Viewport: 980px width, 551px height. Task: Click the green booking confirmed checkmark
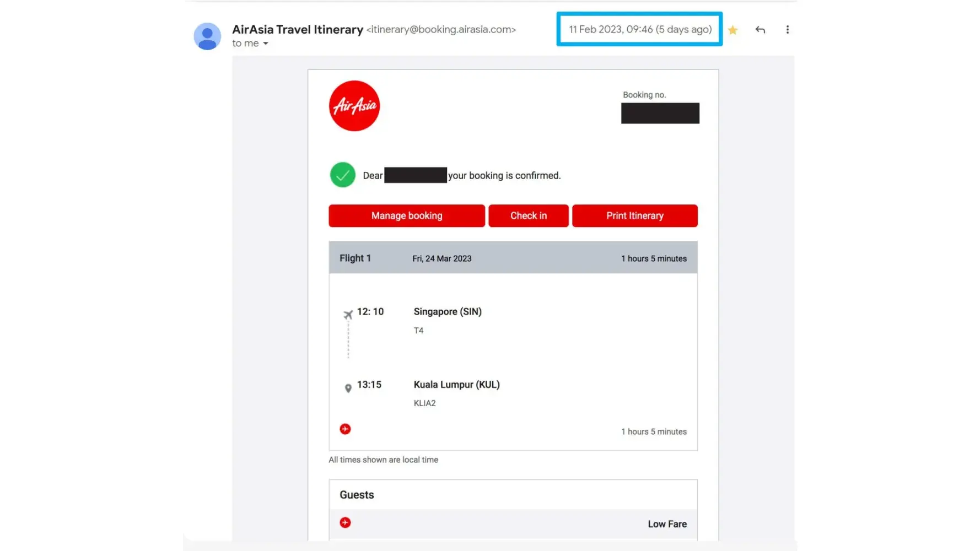(342, 175)
